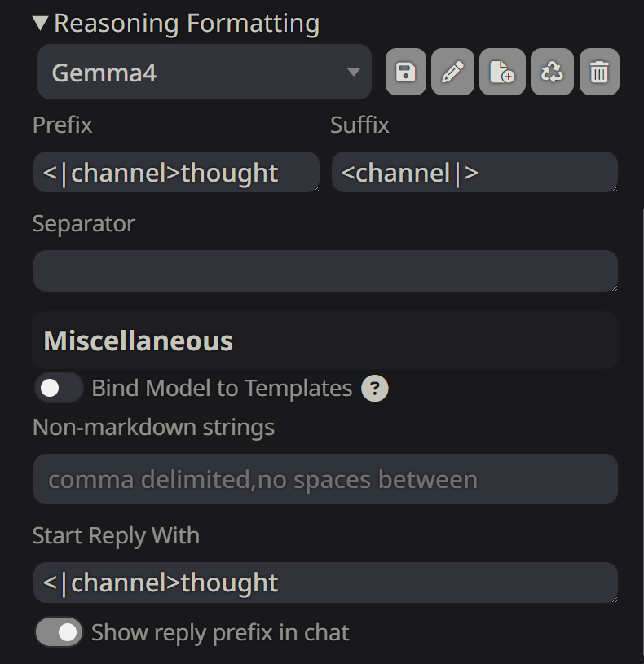Click into the Prefix text field

point(175,173)
